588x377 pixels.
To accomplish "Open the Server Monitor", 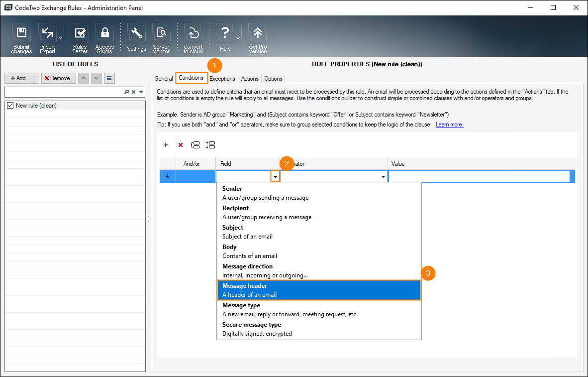I will point(161,39).
